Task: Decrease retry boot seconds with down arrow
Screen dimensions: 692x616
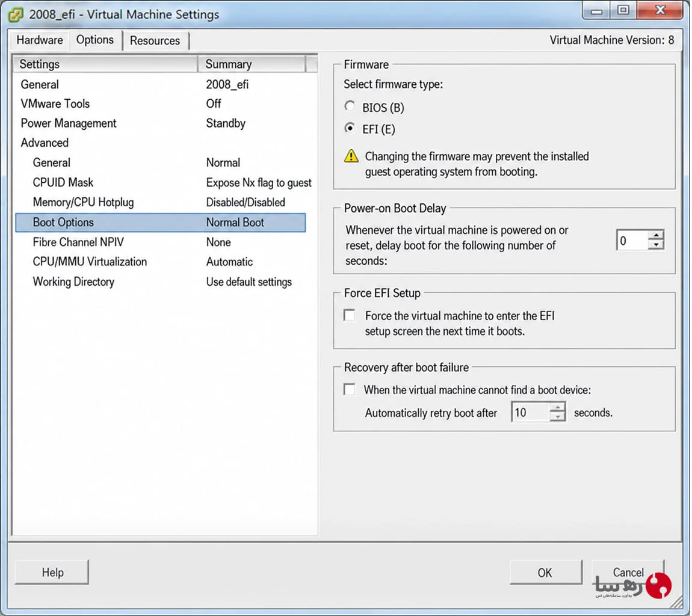Action: [558, 417]
